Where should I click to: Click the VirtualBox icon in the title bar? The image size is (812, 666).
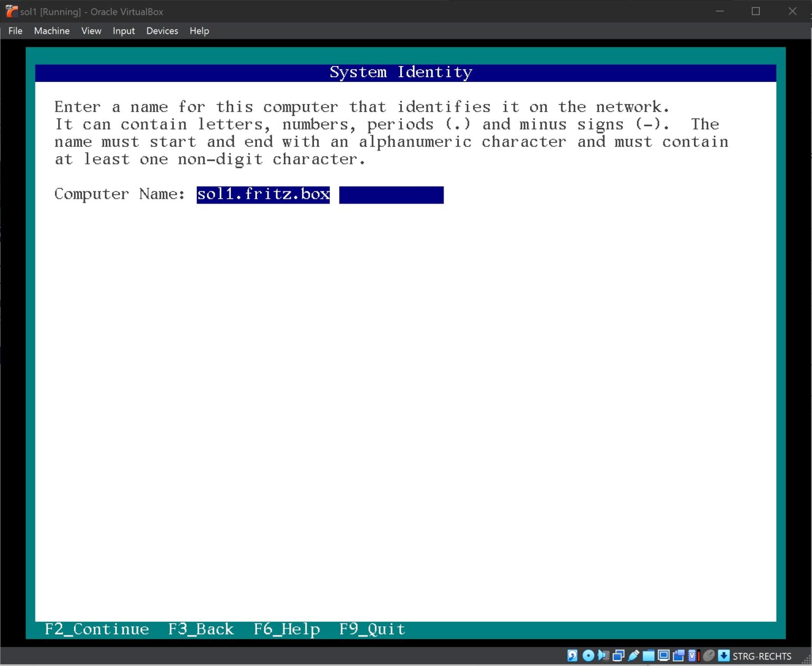(x=11, y=11)
